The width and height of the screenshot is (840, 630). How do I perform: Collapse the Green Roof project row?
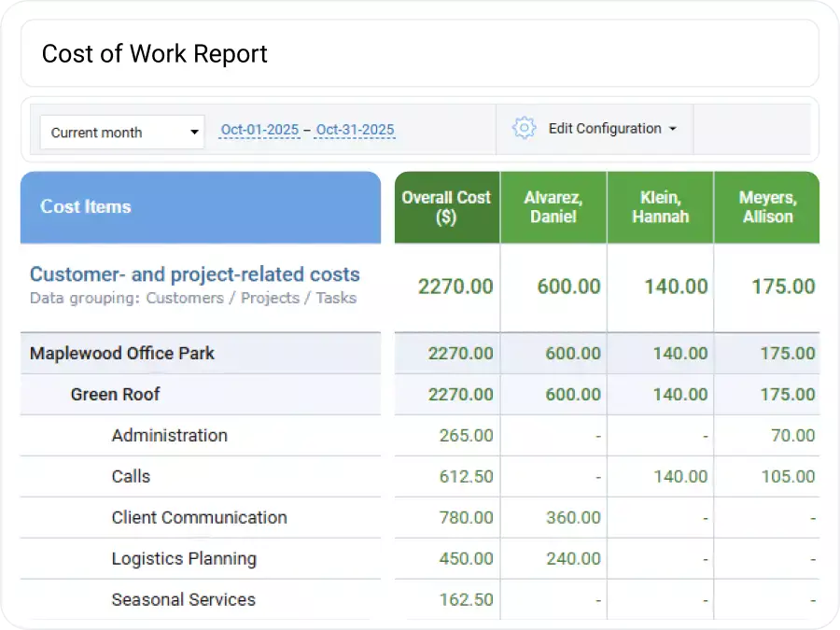tap(115, 395)
